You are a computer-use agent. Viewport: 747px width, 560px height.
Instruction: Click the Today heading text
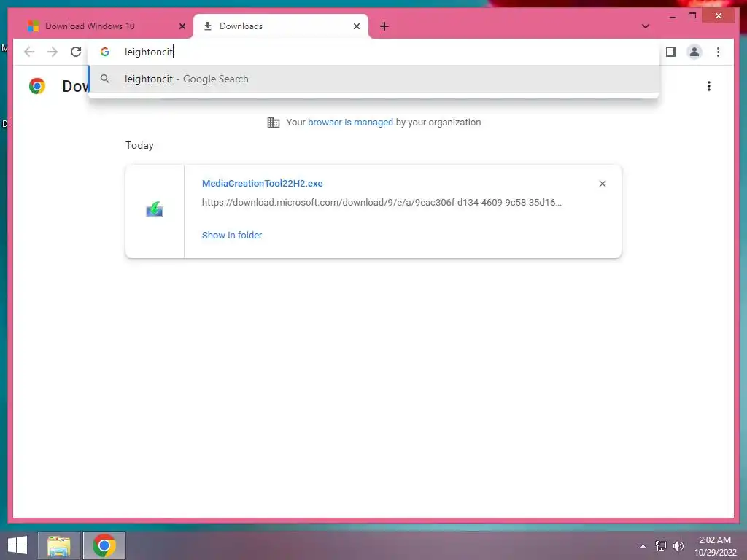pos(139,145)
